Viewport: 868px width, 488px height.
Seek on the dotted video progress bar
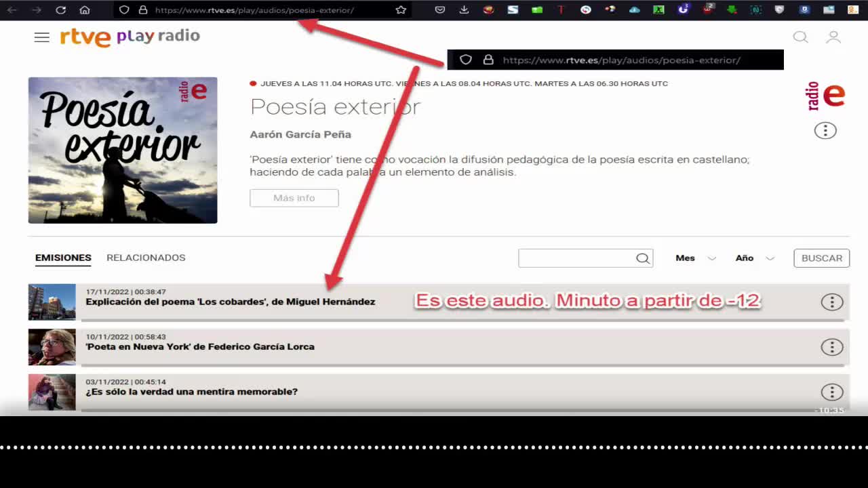(434, 447)
